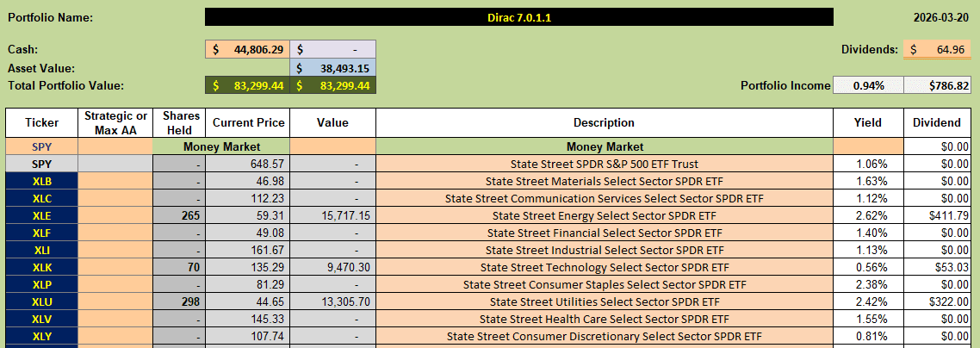The image size is (980, 348).
Task: Select the XLU ticker cell
Action: pyautogui.click(x=42, y=301)
